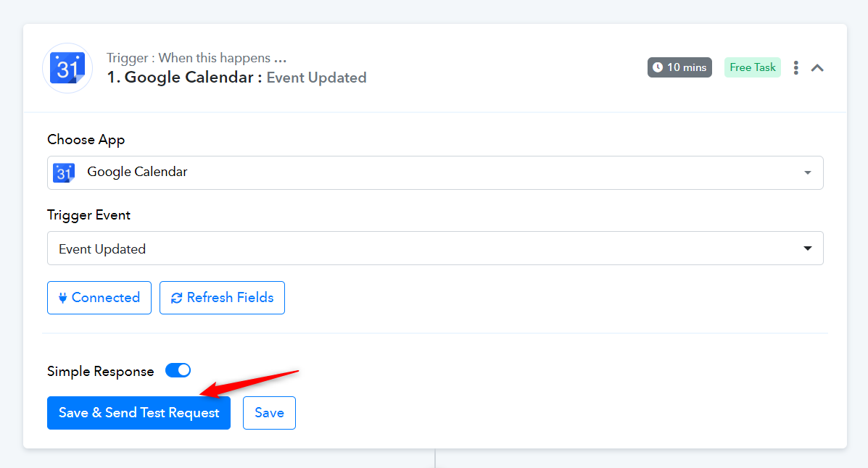Toggle the Simple Response switch

178,371
